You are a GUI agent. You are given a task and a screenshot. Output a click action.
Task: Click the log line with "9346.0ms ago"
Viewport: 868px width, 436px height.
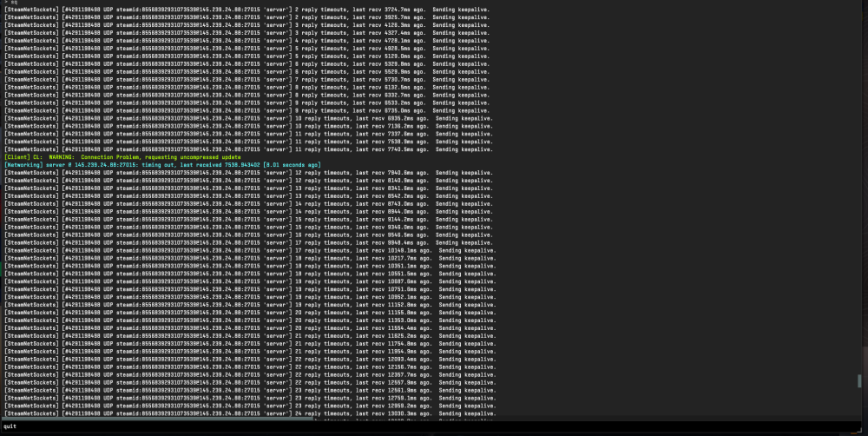pos(248,228)
